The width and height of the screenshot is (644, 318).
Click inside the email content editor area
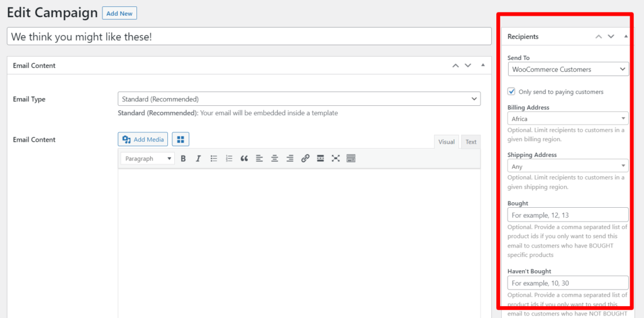299,242
